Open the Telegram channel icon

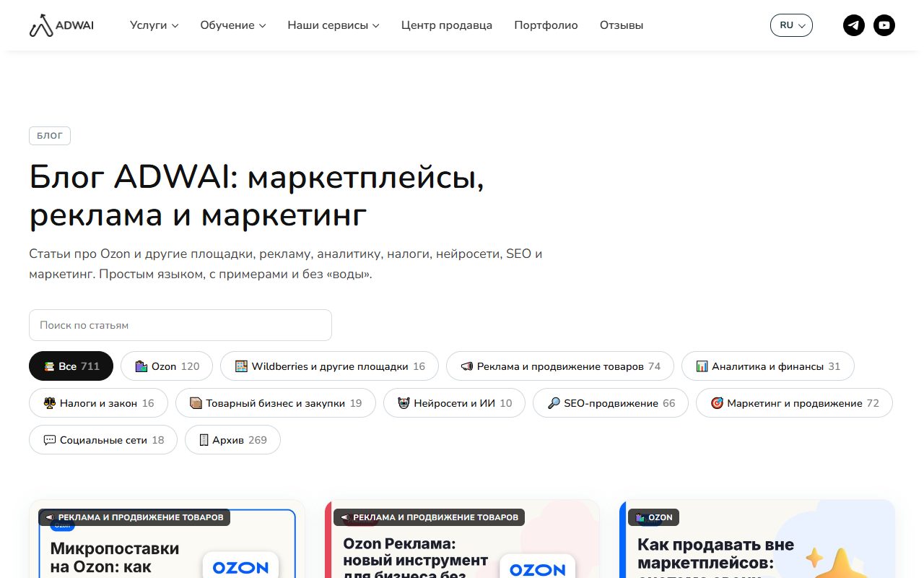pyautogui.click(x=854, y=25)
